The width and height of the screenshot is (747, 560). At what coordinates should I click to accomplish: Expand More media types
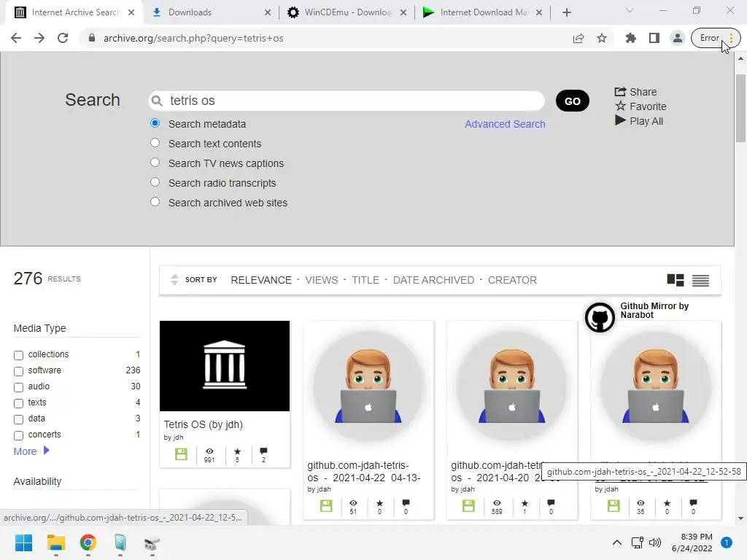point(31,451)
